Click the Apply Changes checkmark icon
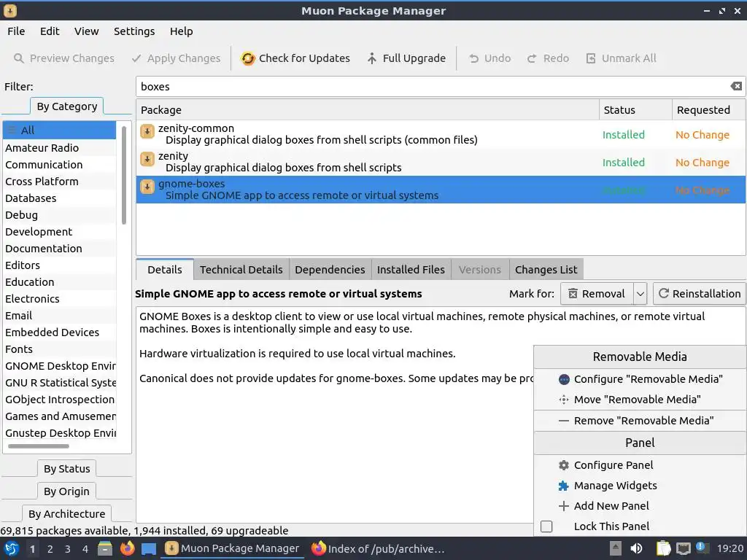The width and height of the screenshot is (747, 560). tap(136, 58)
